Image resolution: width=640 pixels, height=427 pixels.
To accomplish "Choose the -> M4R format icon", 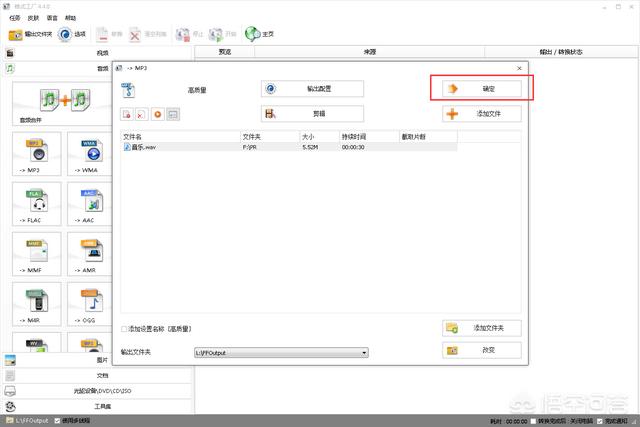I will (37, 304).
